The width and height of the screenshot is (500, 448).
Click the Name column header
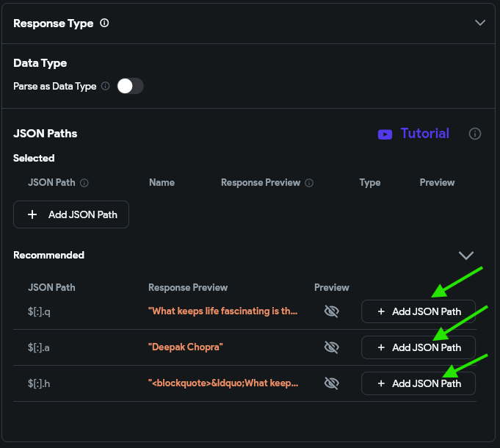pos(162,182)
